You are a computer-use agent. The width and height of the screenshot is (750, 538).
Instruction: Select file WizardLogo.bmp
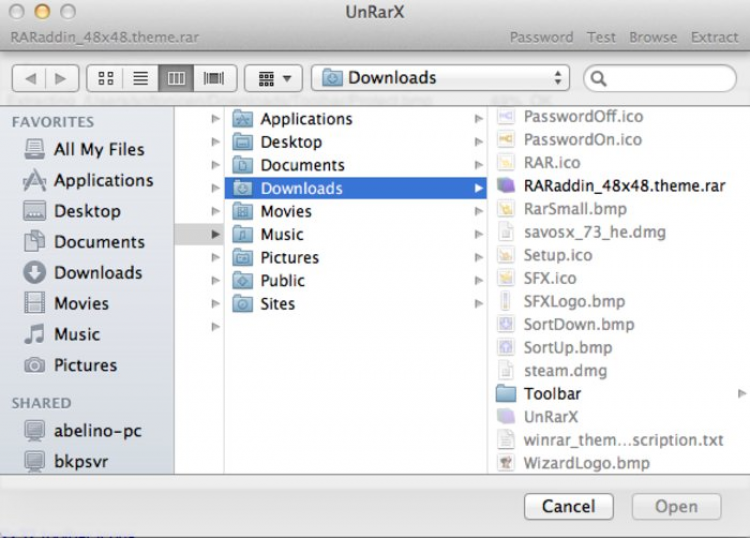pos(574,463)
